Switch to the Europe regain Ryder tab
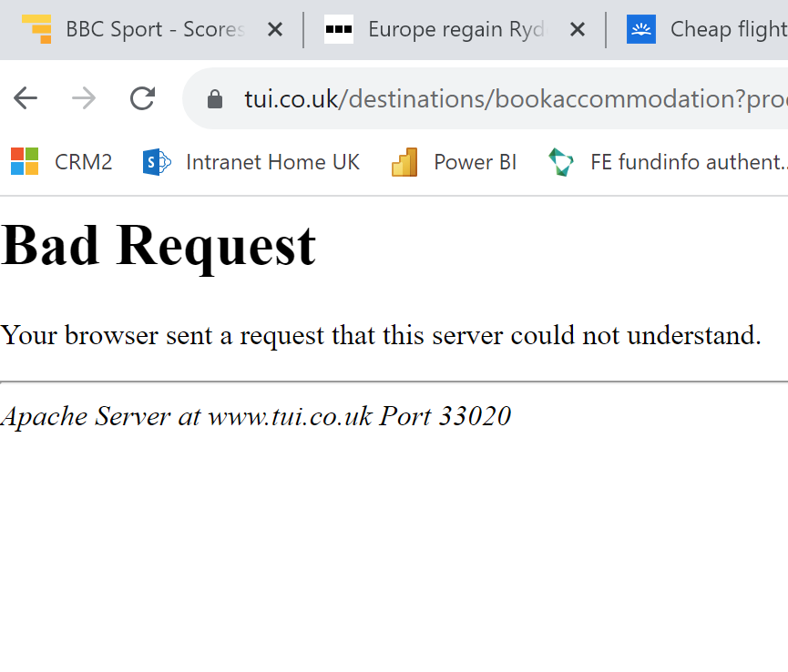The height and width of the screenshot is (672, 788). [456, 29]
